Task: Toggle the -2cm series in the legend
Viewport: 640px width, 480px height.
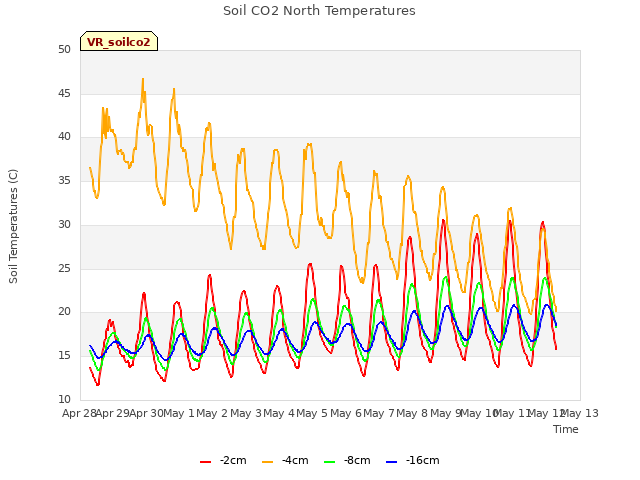Action: click(223, 460)
